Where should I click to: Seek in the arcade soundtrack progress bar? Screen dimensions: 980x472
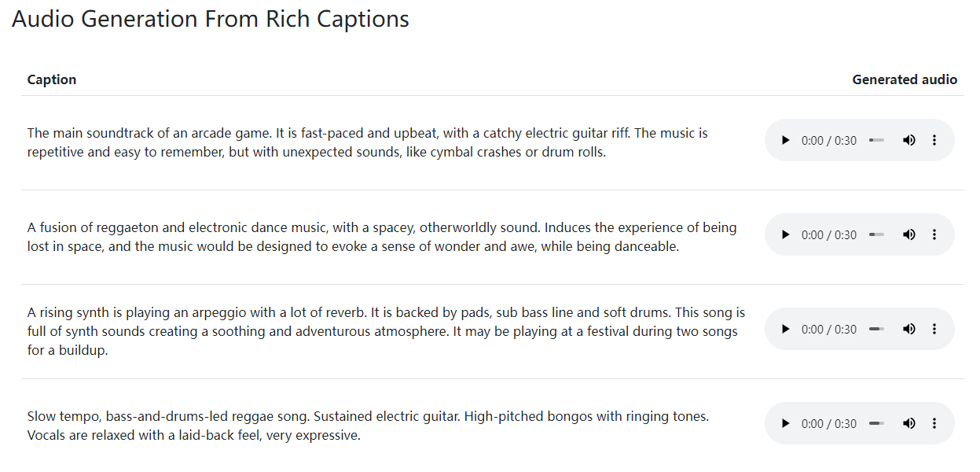click(x=877, y=140)
